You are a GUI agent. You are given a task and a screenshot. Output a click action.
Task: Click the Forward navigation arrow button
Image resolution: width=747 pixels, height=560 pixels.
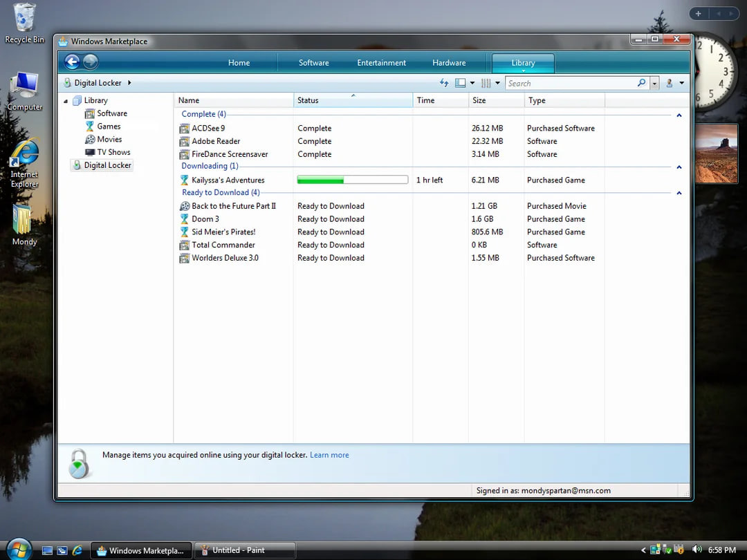tap(91, 62)
